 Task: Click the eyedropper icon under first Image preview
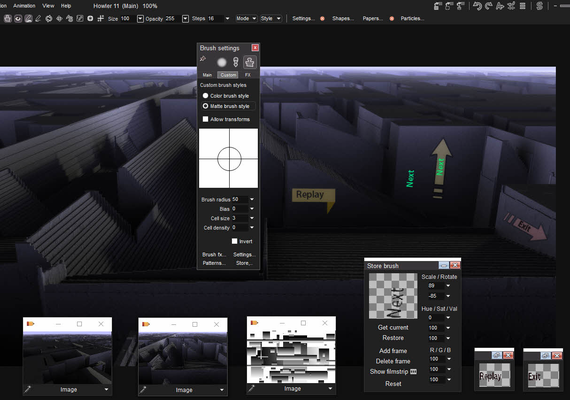[28, 389]
